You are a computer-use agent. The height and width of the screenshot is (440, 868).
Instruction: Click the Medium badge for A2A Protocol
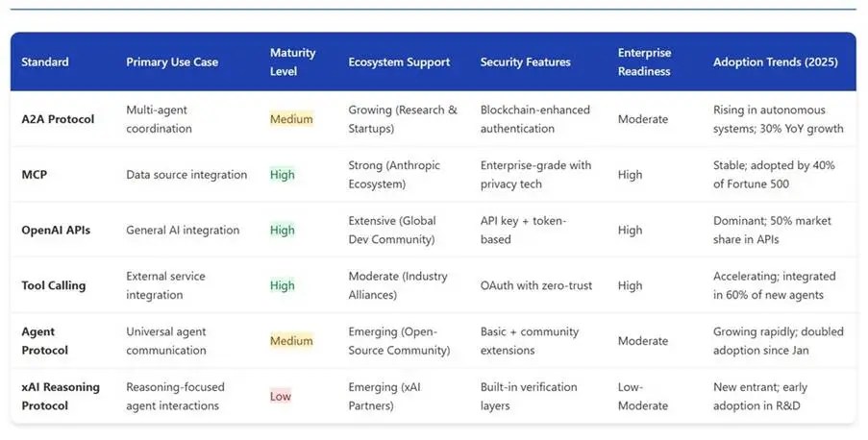(291, 119)
